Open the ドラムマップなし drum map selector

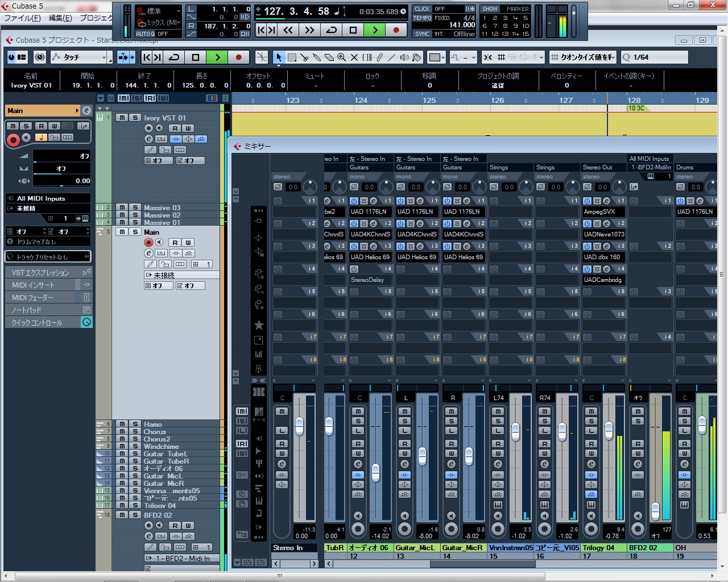coord(48,242)
